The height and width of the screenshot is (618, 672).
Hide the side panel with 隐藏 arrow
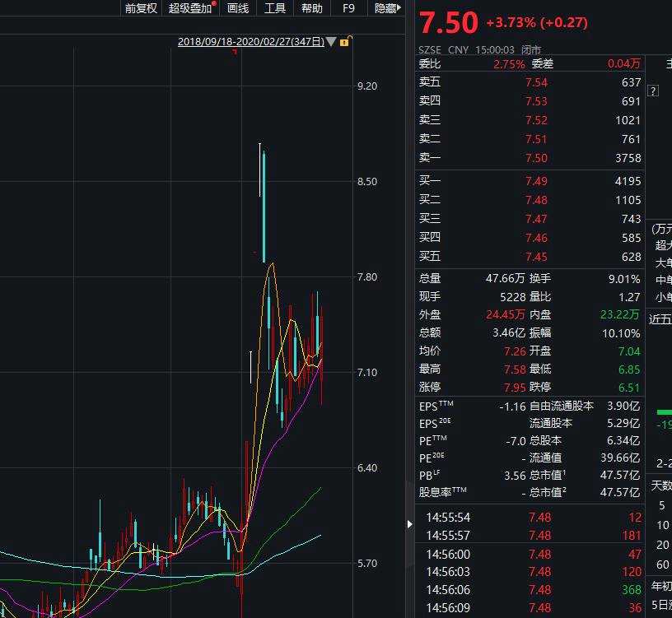pos(387,8)
